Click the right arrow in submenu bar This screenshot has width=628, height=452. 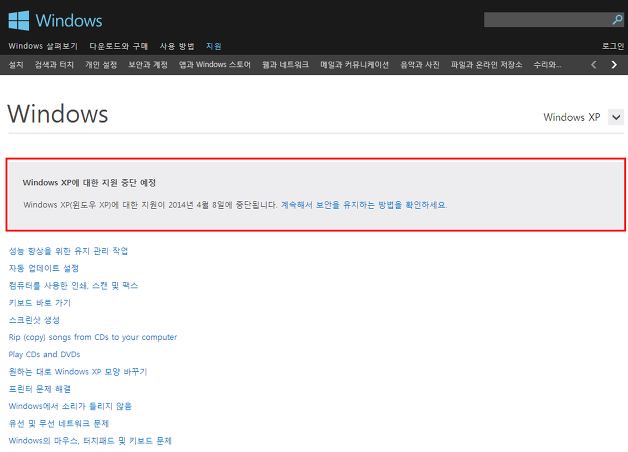click(614, 65)
